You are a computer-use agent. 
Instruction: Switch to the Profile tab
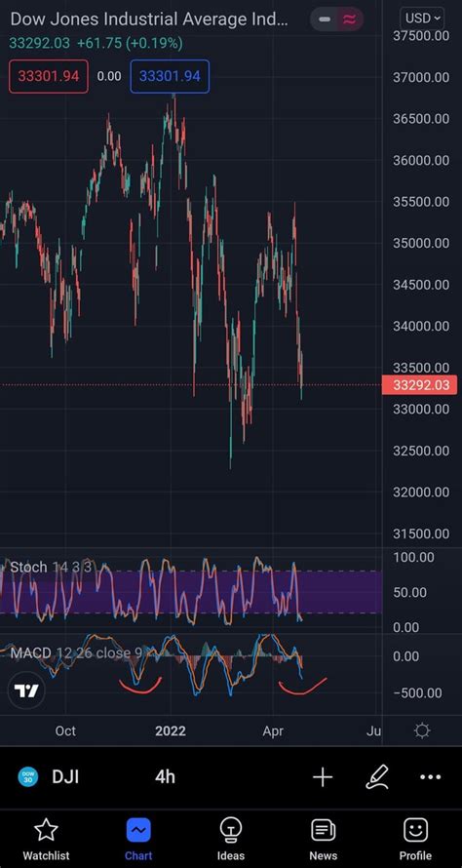pyautogui.click(x=415, y=840)
